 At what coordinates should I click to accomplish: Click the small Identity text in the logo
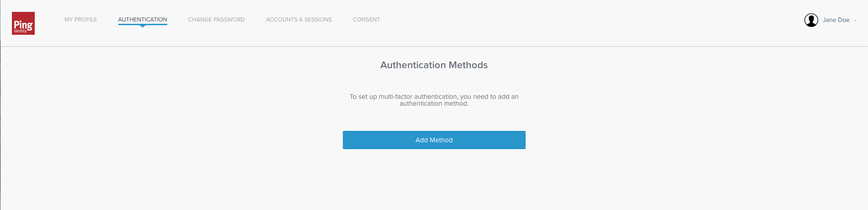tap(20, 31)
